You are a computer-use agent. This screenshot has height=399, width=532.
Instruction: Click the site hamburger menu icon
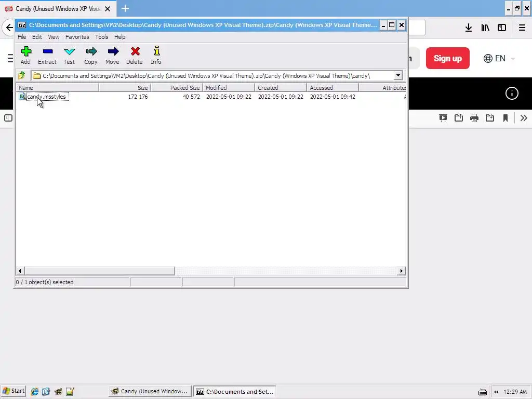(10, 58)
